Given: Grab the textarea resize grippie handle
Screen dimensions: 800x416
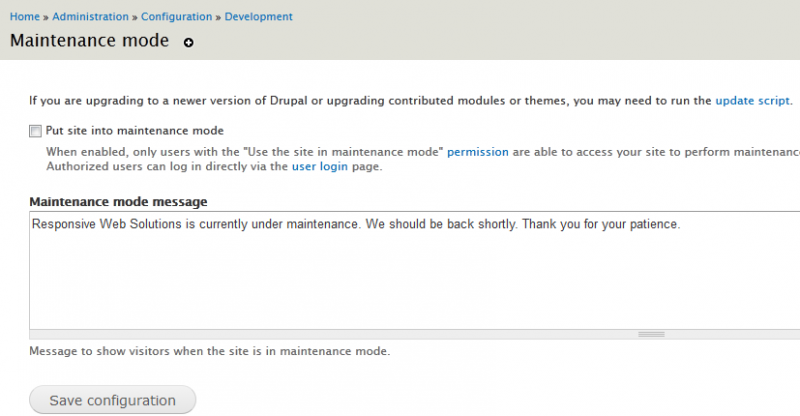Looking at the screenshot, I should (x=651, y=334).
